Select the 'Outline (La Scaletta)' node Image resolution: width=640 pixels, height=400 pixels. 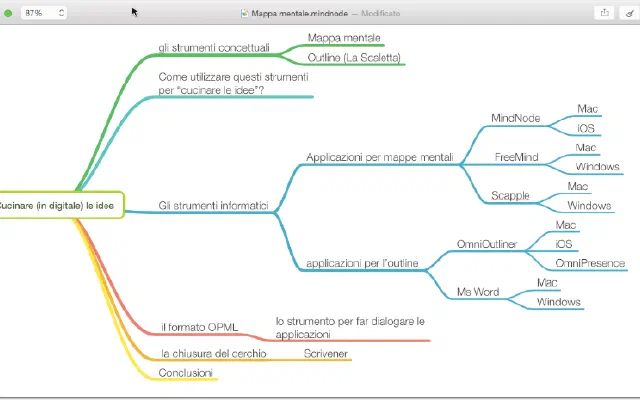pos(354,58)
